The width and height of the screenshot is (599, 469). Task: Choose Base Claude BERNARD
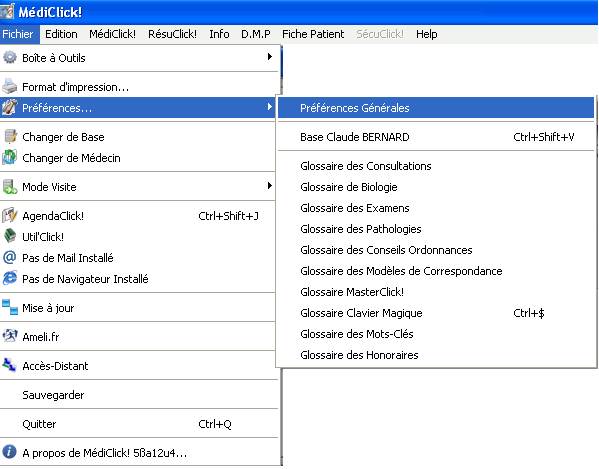(436, 137)
